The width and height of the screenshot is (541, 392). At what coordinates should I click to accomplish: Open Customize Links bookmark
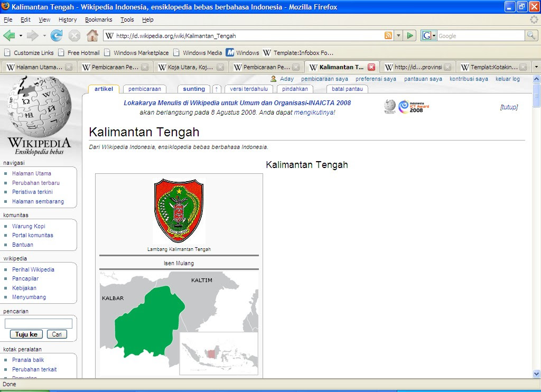pos(29,53)
